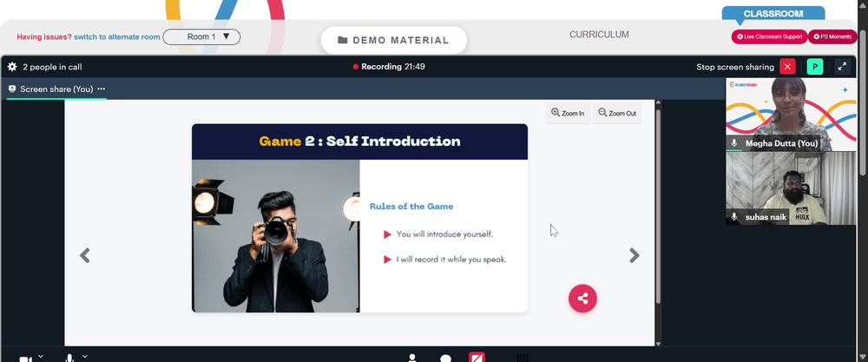
Task: Click mic icon on suhas naik tile
Action: click(734, 217)
